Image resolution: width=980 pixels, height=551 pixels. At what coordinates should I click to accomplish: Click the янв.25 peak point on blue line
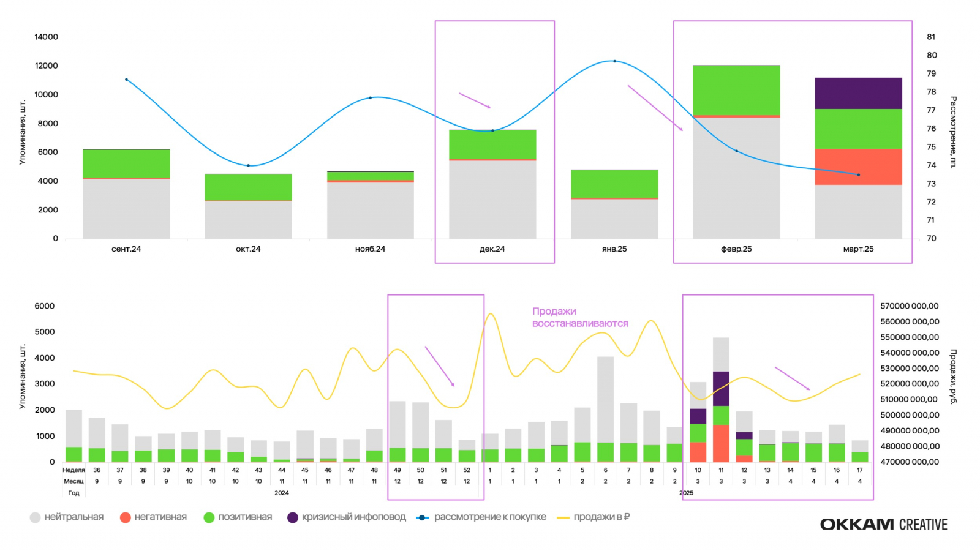click(x=615, y=61)
